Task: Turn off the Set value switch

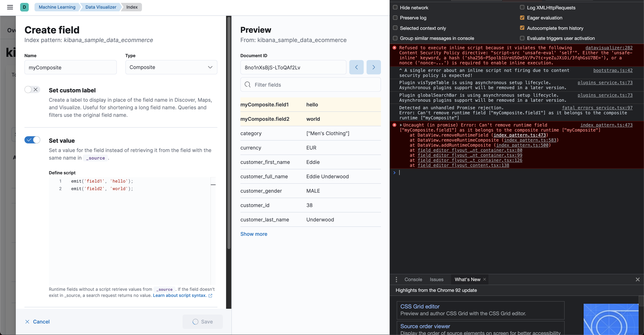Action: click(32, 140)
